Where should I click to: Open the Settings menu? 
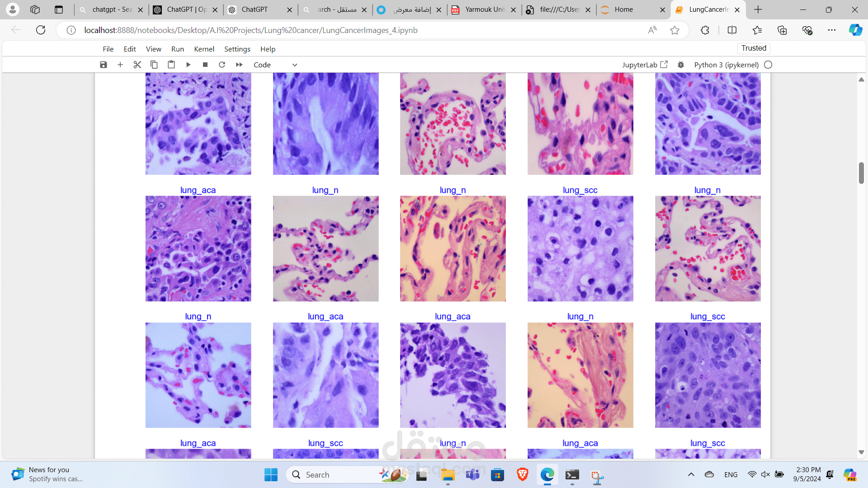tap(237, 49)
